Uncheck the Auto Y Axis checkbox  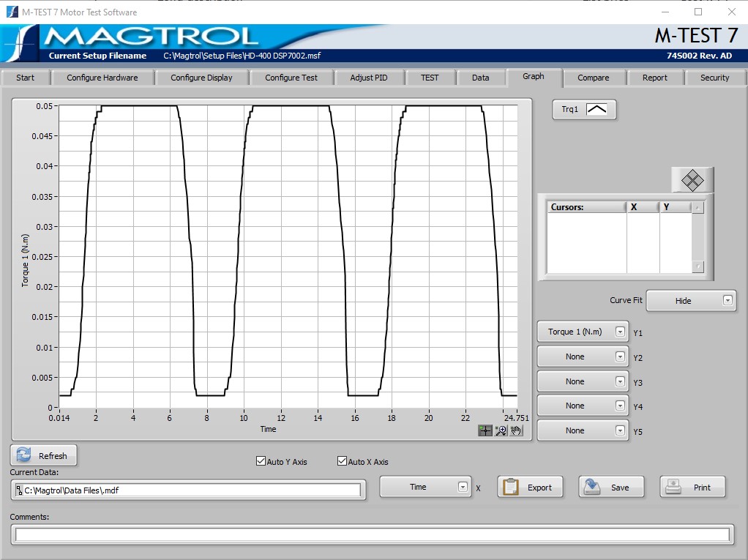coord(261,461)
